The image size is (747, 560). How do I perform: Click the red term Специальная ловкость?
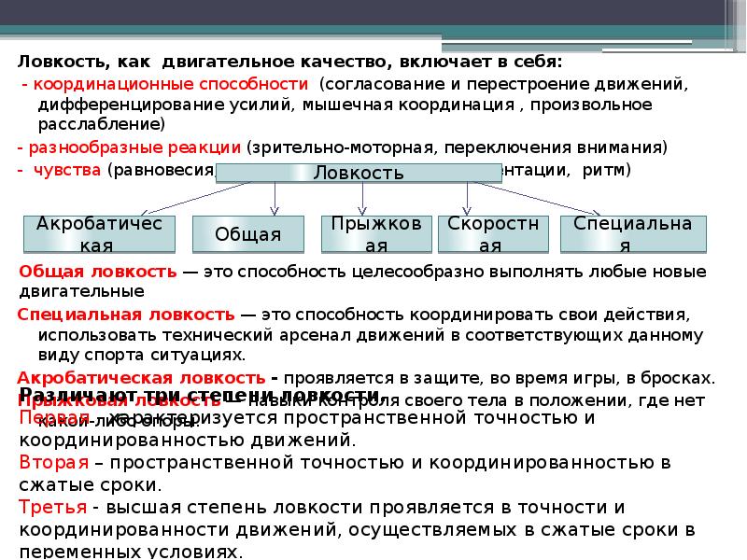(x=126, y=315)
